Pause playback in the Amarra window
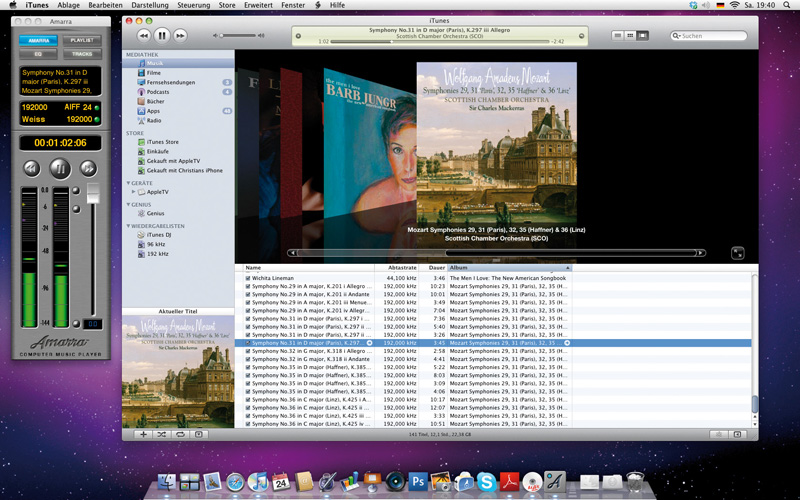Viewport: 800px width, 500px height. coord(60,168)
